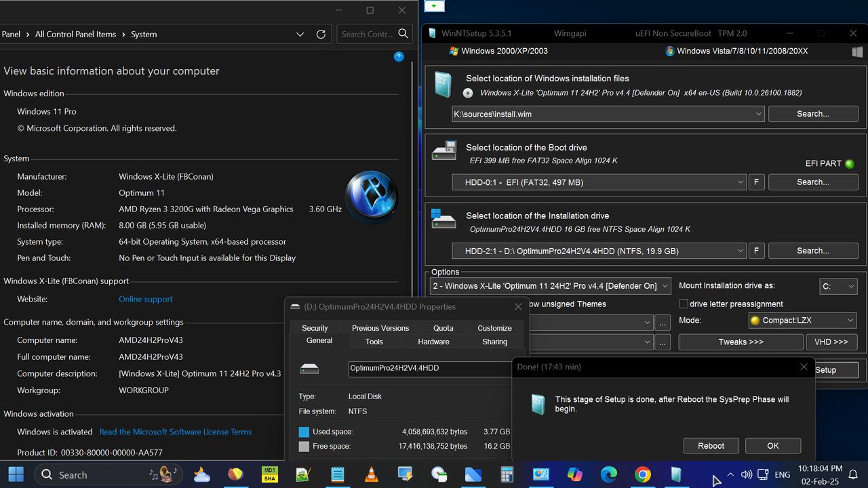This screenshot has height=488, width=868.
Task: Enable drive letter preassignment
Action: pos(684,304)
